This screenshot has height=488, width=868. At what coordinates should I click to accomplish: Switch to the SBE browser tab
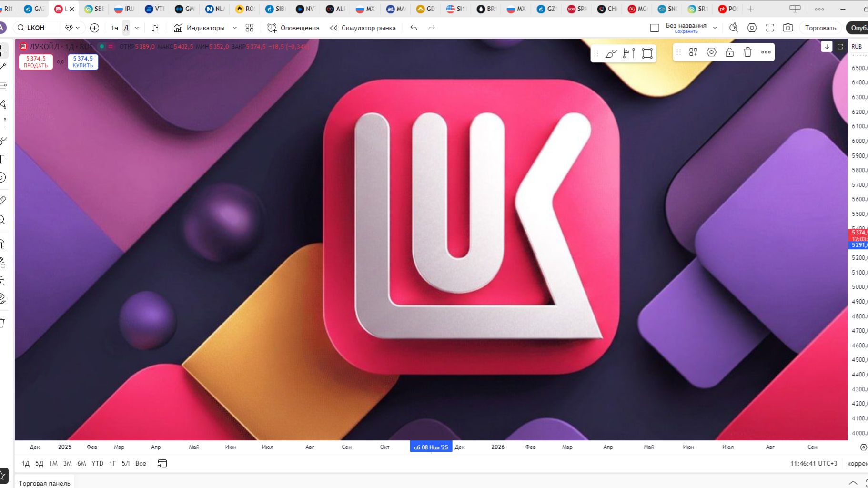(x=94, y=9)
